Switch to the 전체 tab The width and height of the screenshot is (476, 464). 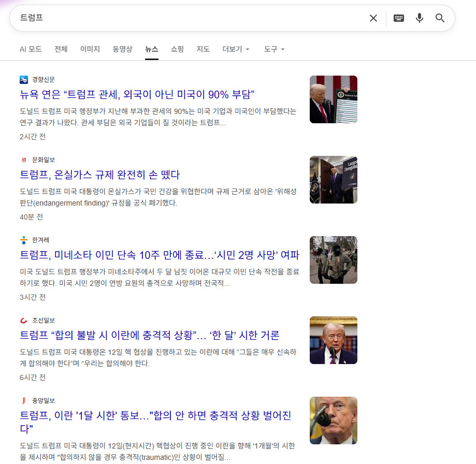click(x=61, y=49)
